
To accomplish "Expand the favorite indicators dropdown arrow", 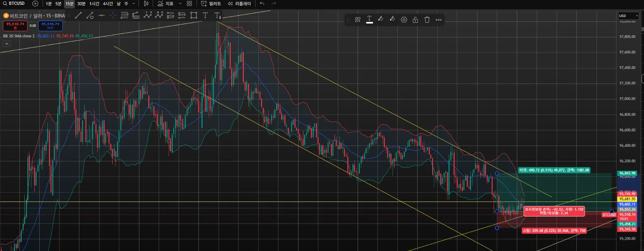I will [180, 4].
